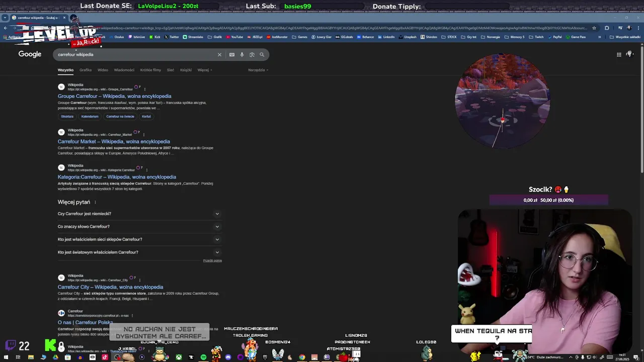Open Discord from the taskbar

pyautogui.click(x=228, y=357)
